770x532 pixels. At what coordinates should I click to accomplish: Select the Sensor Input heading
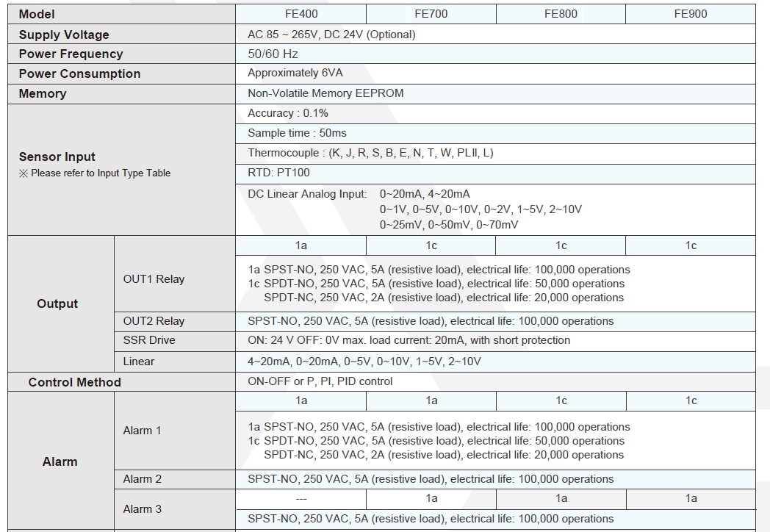click(57, 157)
